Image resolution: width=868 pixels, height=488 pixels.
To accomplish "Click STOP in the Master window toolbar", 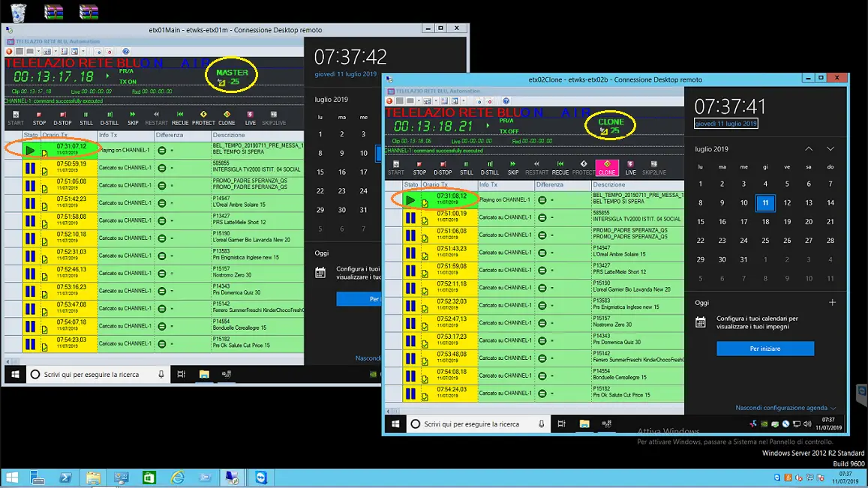I will [x=39, y=118].
